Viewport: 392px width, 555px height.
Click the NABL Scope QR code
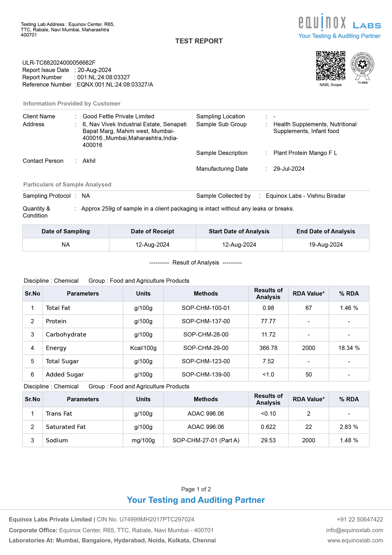pyautogui.click(x=331, y=66)
